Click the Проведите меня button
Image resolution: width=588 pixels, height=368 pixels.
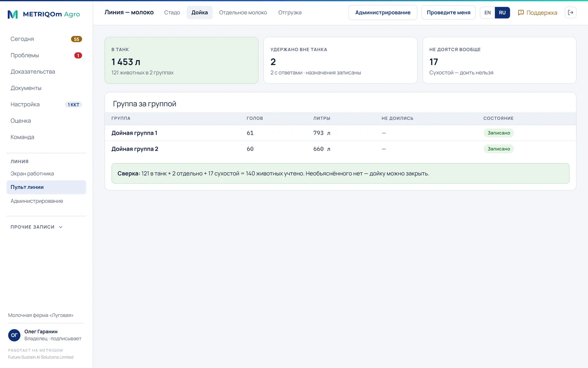click(448, 13)
